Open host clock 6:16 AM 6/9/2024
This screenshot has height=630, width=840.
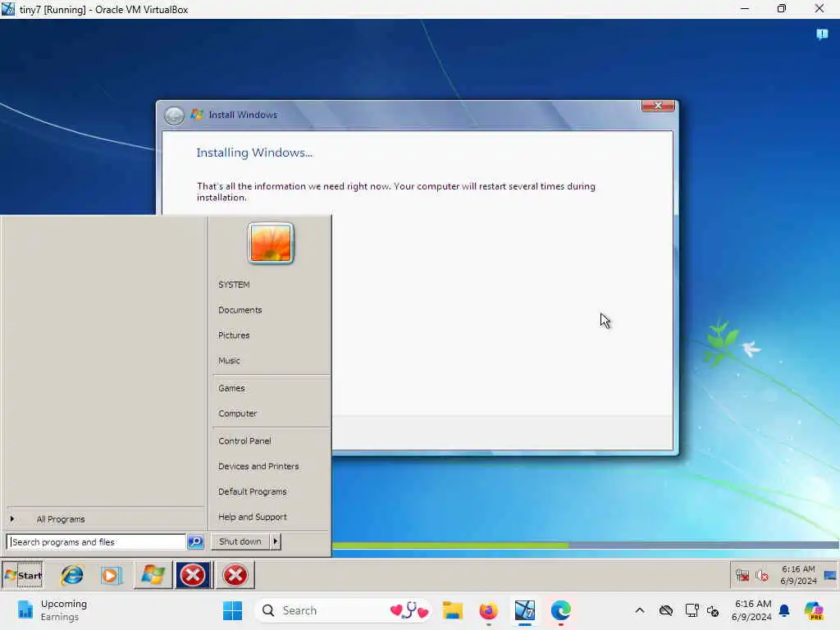(x=751, y=610)
